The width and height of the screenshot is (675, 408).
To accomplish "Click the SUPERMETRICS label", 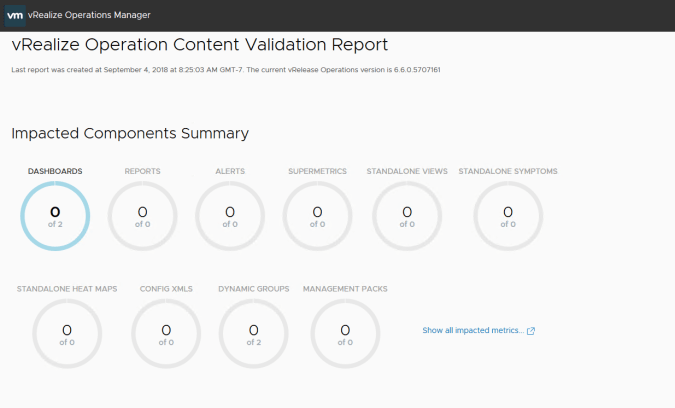I will tap(317, 171).
